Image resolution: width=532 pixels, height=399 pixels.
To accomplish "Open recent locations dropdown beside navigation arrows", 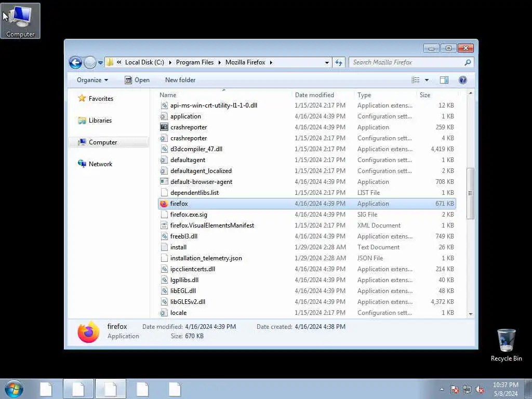I will point(100,62).
